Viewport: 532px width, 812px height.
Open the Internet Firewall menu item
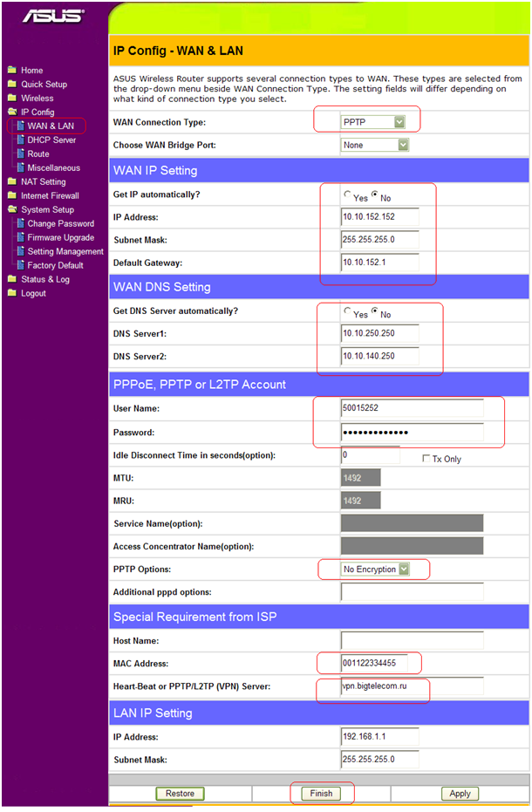click(x=51, y=196)
